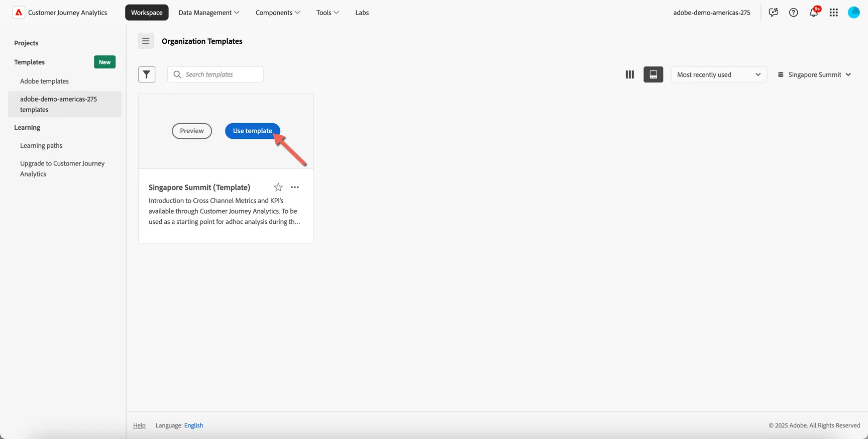Viewport: 868px width, 439px height.
Task: Click the Use template button
Action: click(253, 131)
